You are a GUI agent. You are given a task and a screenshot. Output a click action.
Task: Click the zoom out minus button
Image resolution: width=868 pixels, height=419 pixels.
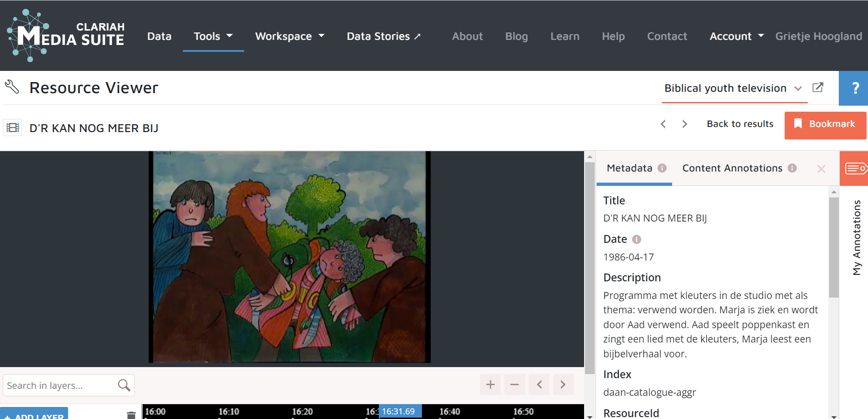(x=514, y=384)
